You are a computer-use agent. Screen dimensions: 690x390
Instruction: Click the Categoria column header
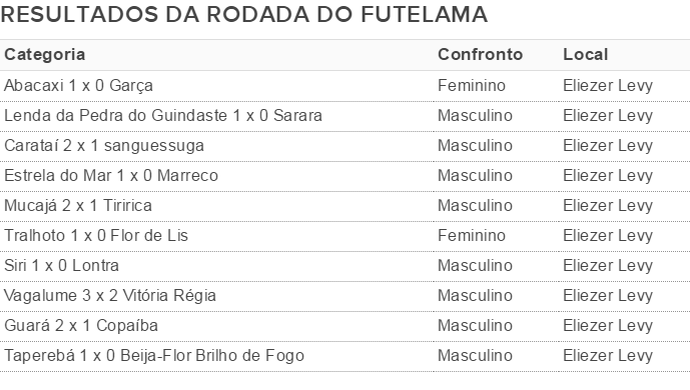pos(44,55)
